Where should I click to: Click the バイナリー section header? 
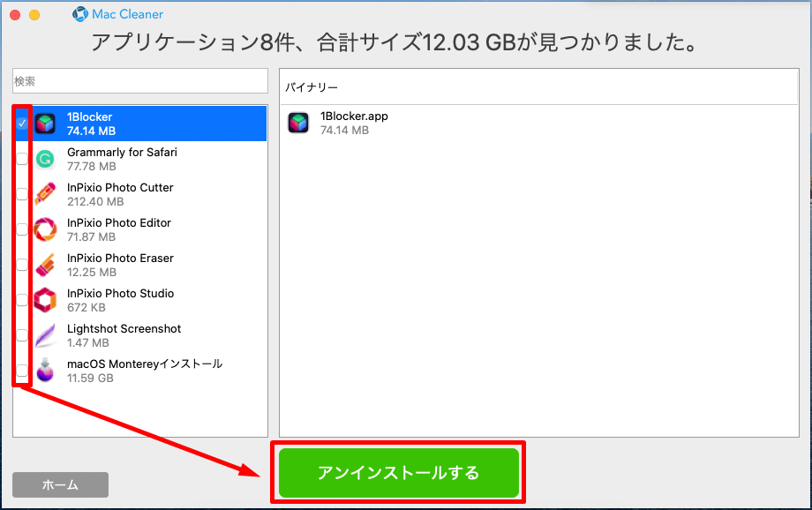pos(312,87)
